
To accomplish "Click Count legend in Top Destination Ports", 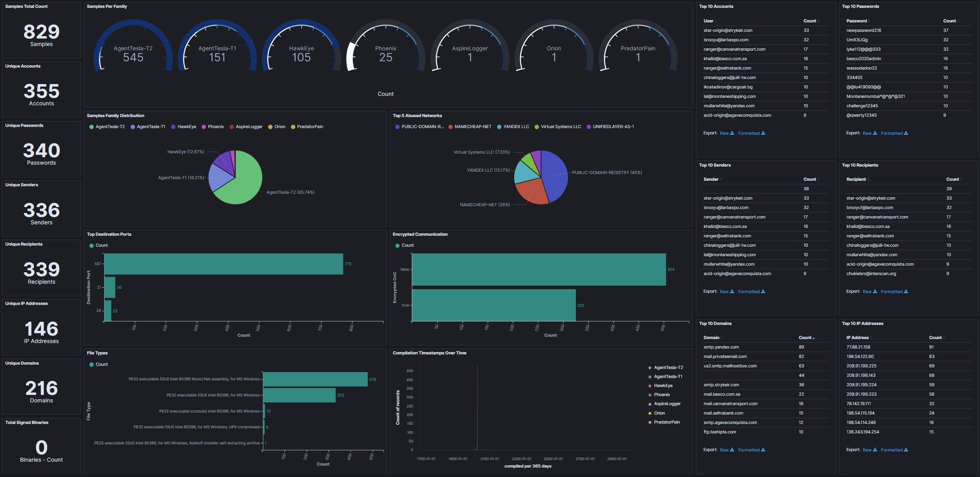I will (99, 245).
